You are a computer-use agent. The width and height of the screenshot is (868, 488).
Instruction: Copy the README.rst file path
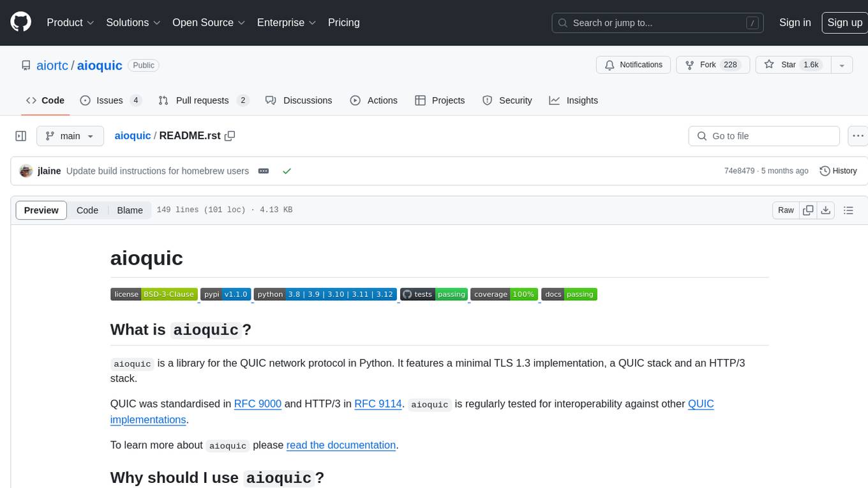pyautogui.click(x=230, y=135)
